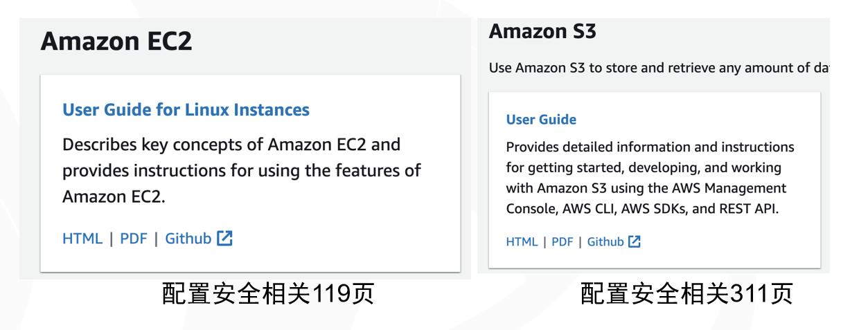Open the HTML version of the EC2 guide
Viewport: 868px width, 330px height.
pos(82,239)
